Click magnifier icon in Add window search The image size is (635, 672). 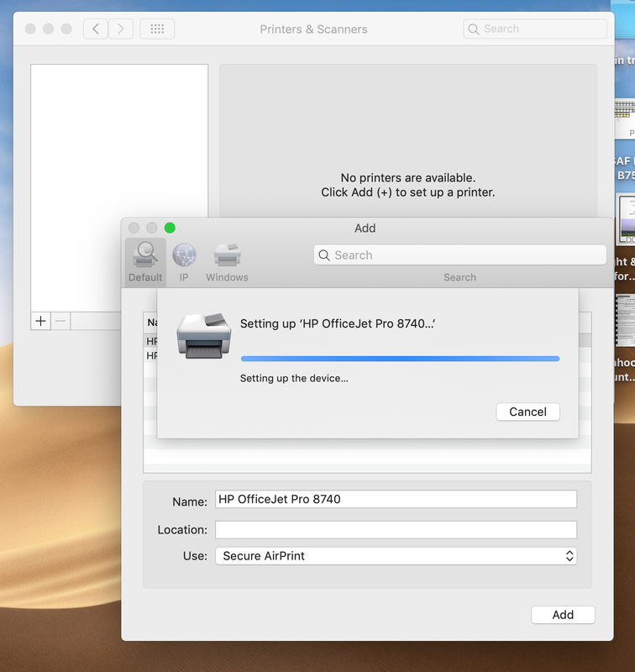pyautogui.click(x=324, y=255)
